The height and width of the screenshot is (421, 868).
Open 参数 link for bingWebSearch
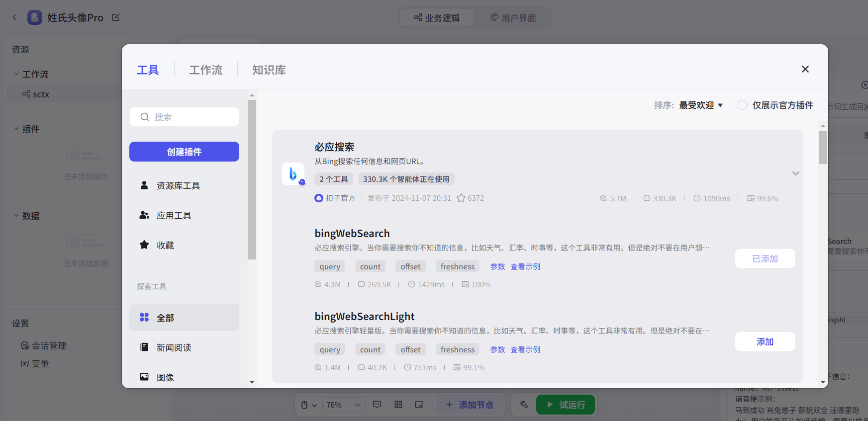click(x=497, y=266)
